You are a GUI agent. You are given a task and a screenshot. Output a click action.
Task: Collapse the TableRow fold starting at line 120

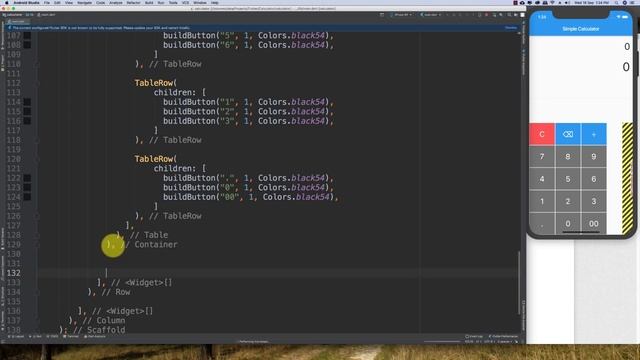pyautogui.click(x=37, y=159)
